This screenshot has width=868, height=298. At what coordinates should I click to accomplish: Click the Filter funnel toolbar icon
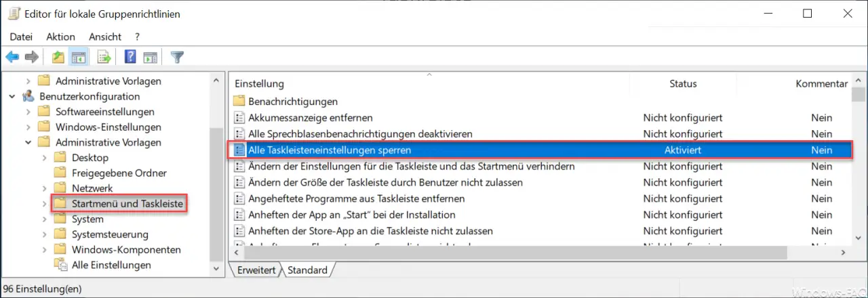[x=177, y=57]
